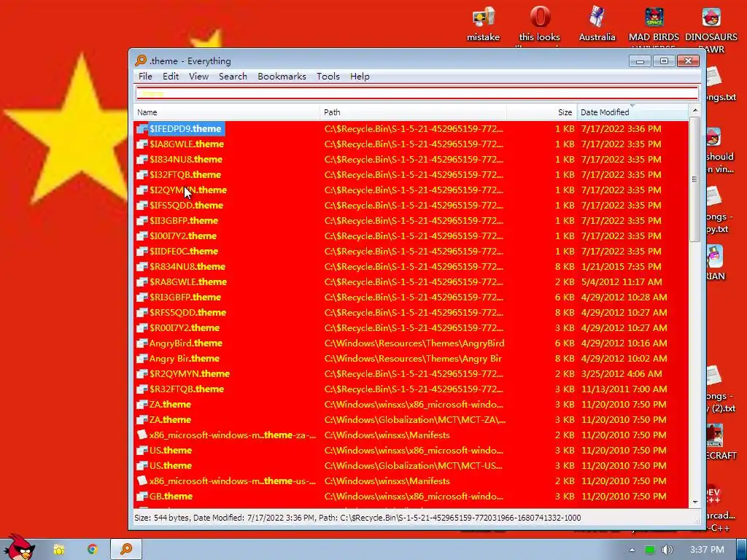The height and width of the screenshot is (560, 747).
Task: Click the file icon of $IA8GWLE.theme
Action: tap(142, 144)
